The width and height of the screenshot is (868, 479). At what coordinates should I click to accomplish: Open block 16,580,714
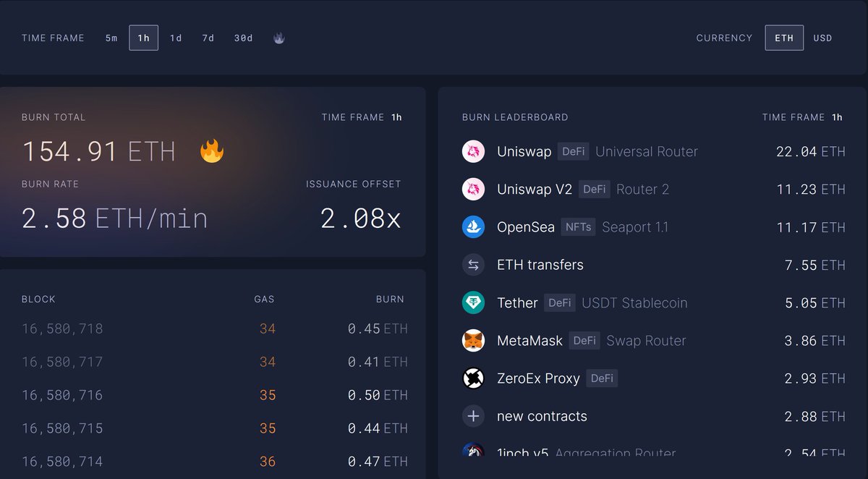62,462
